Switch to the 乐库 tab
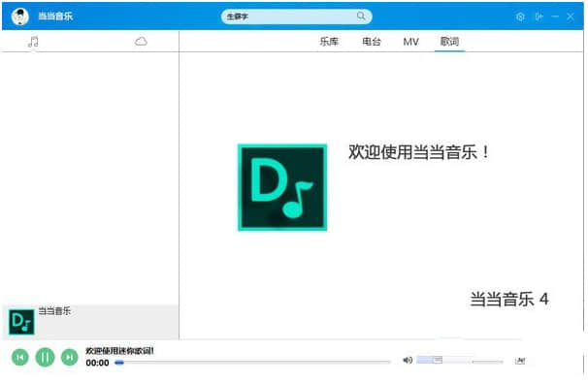The image size is (588, 383). pyautogui.click(x=329, y=42)
